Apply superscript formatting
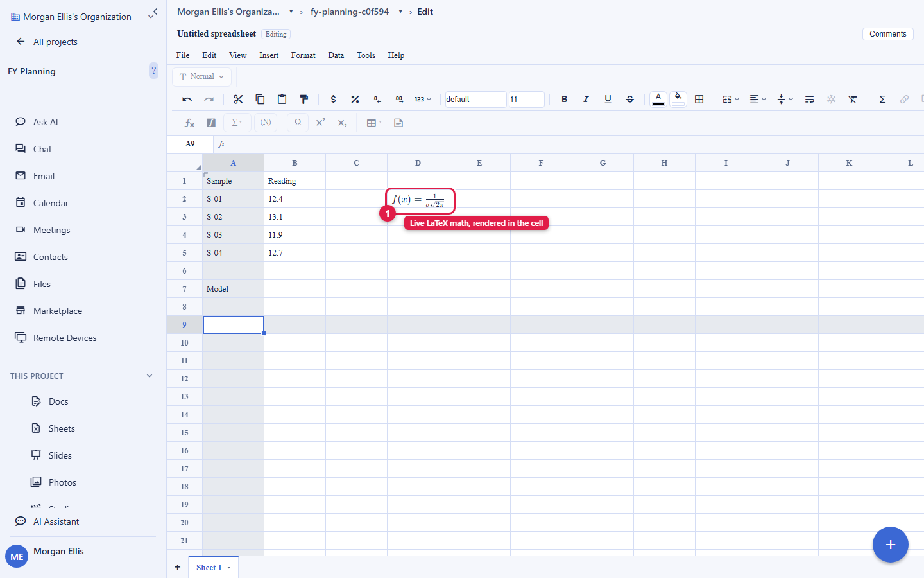 point(320,123)
